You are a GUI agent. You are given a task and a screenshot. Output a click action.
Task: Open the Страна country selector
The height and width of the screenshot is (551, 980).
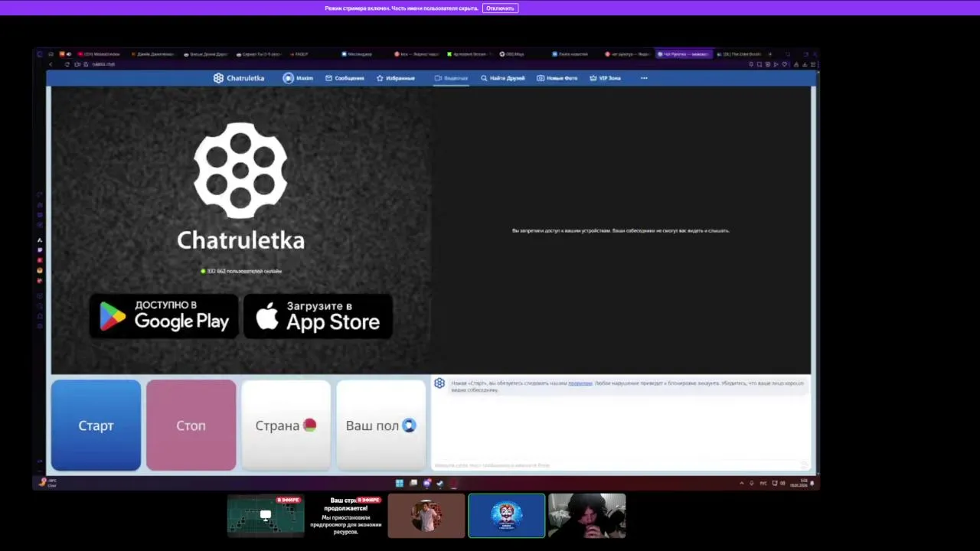point(286,425)
